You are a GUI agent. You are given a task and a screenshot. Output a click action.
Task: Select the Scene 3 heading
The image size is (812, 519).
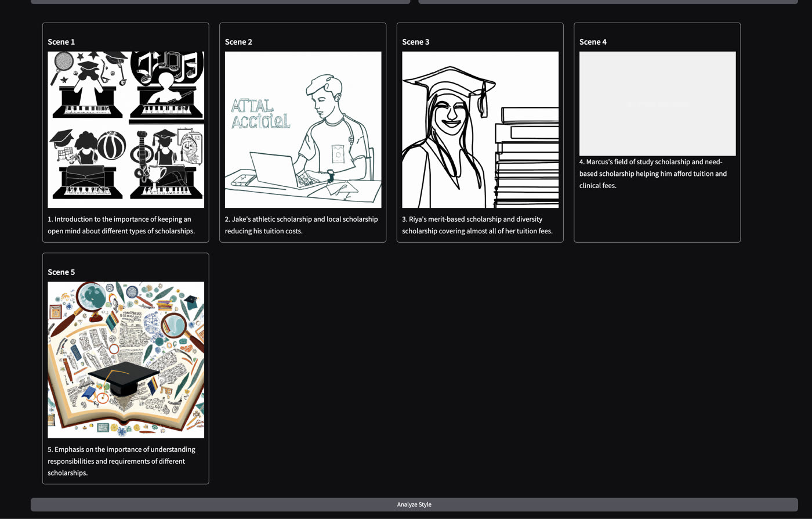(416, 42)
